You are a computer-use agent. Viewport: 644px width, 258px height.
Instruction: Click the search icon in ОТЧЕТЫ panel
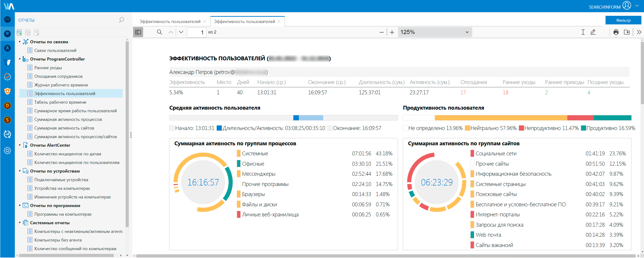[x=122, y=20]
